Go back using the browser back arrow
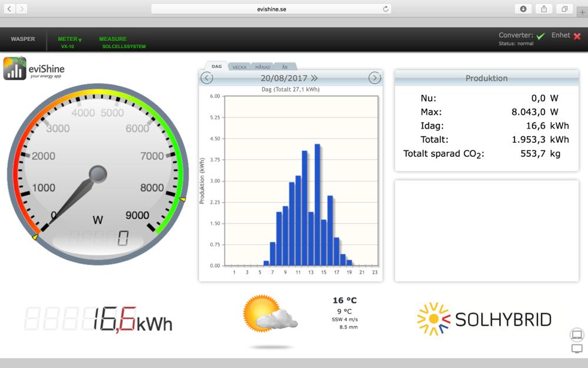Image resolution: width=588 pixels, height=368 pixels. tap(9, 9)
